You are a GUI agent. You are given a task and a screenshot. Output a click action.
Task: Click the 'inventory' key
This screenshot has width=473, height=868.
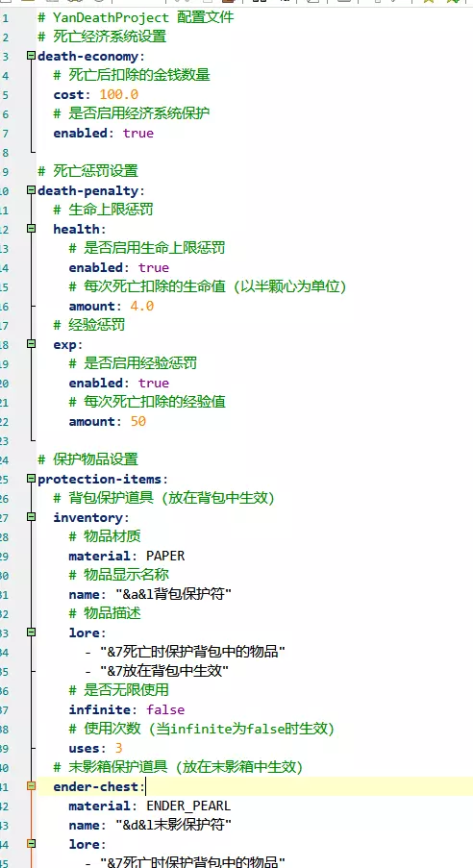90,517
